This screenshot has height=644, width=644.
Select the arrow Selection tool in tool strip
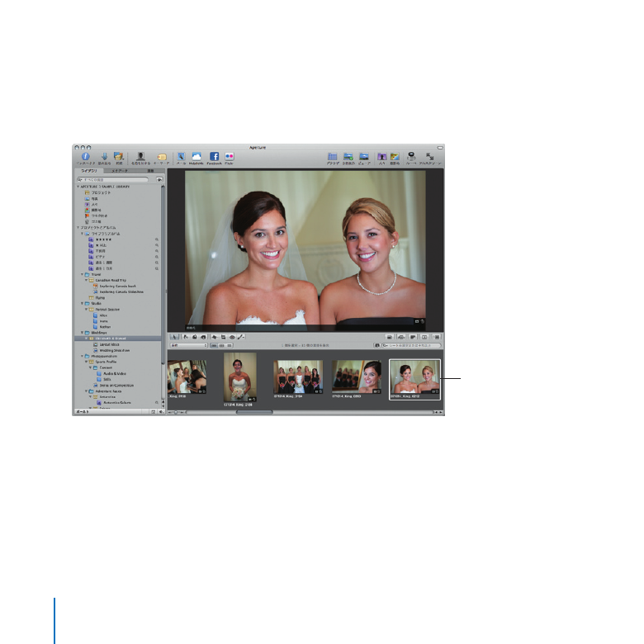tap(174, 337)
